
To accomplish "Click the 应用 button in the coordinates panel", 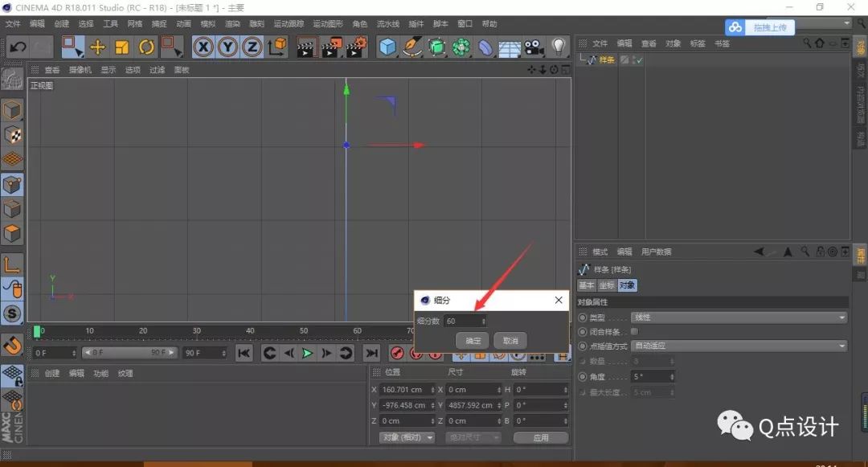I will point(540,437).
